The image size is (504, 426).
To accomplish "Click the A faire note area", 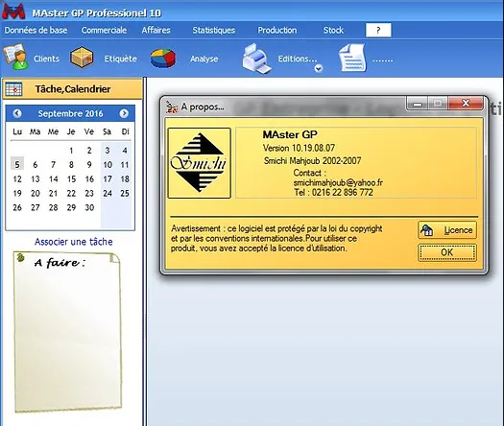I will [68, 332].
